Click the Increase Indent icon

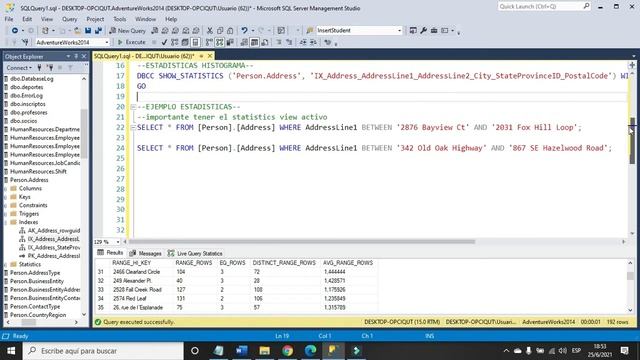[313, 42]
